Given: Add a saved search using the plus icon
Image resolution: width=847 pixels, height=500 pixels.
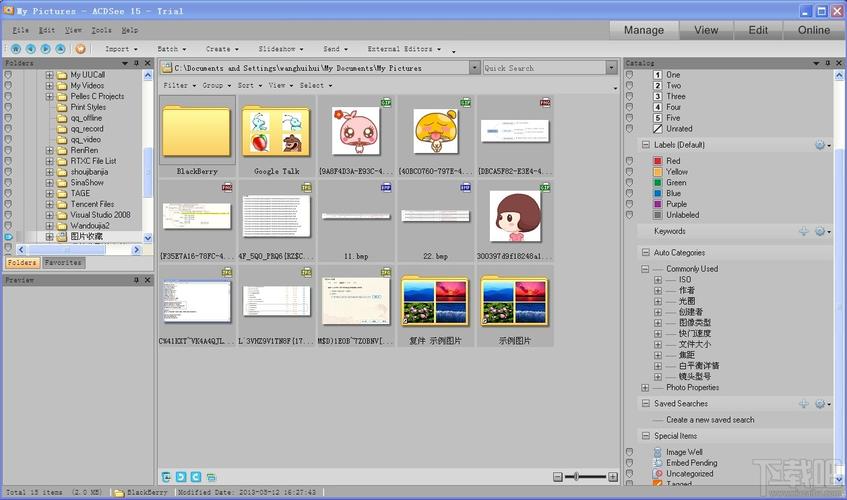Looking at the screenshot, I should pyautogui.click(x=804, y=404).
